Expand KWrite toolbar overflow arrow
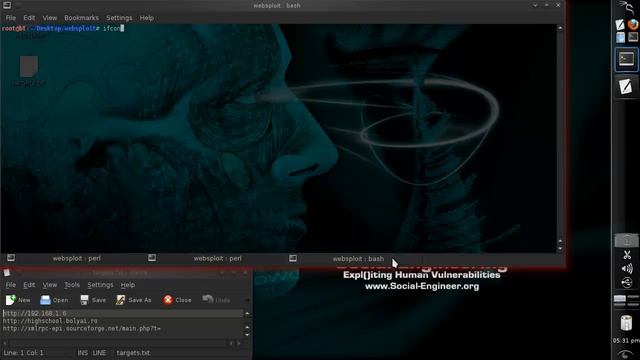 [x=247, y=300]
